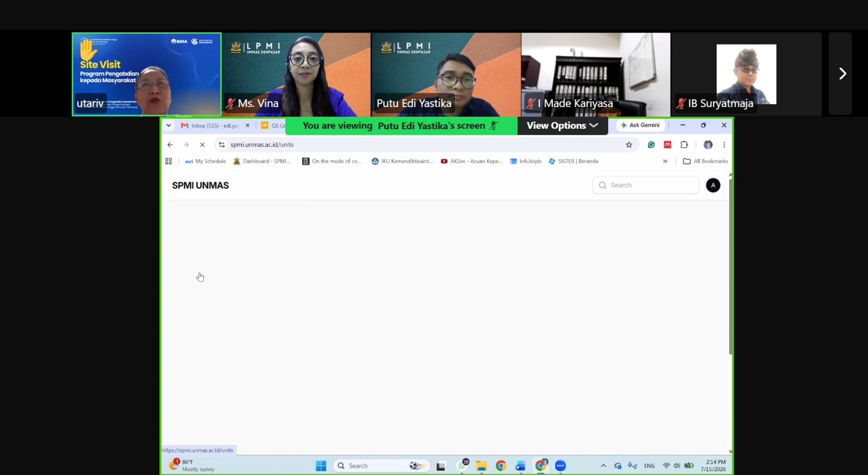
Task: Expand the View Options dropdown
Action: pyautogui.click(x=563, y=125)
